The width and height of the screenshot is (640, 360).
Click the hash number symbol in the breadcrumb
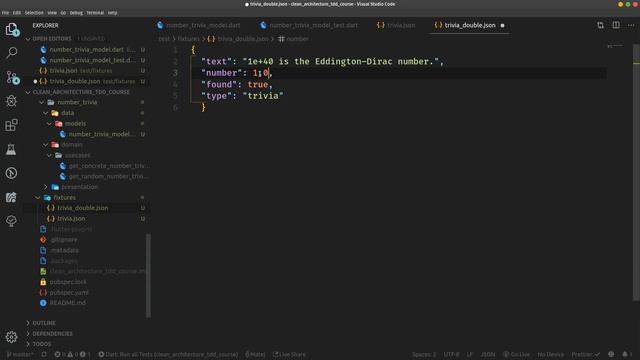tap(281, 39)
